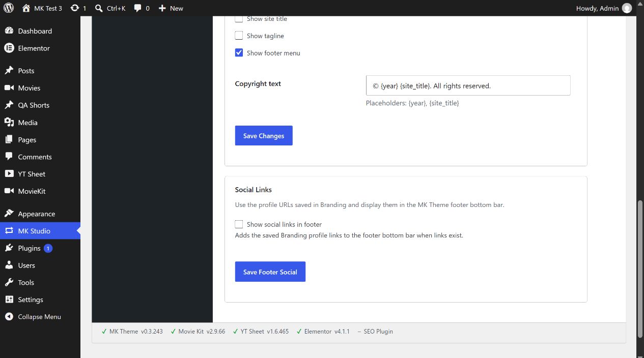Click the page vertical scrollbar thumb
This screenshot has width=644, height=358.
tap(640, 269)
